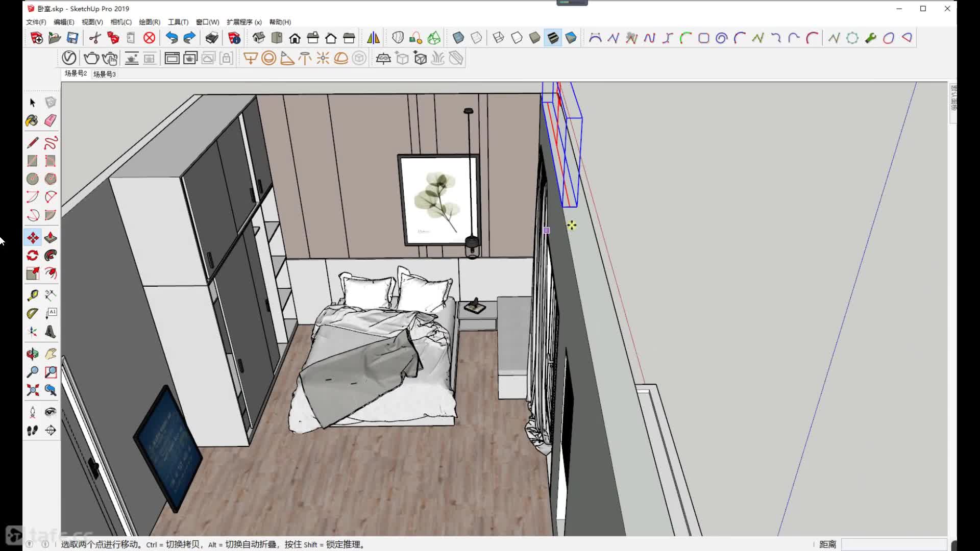
Task: Delete selection with red X icon
Action: pos(149,38)
